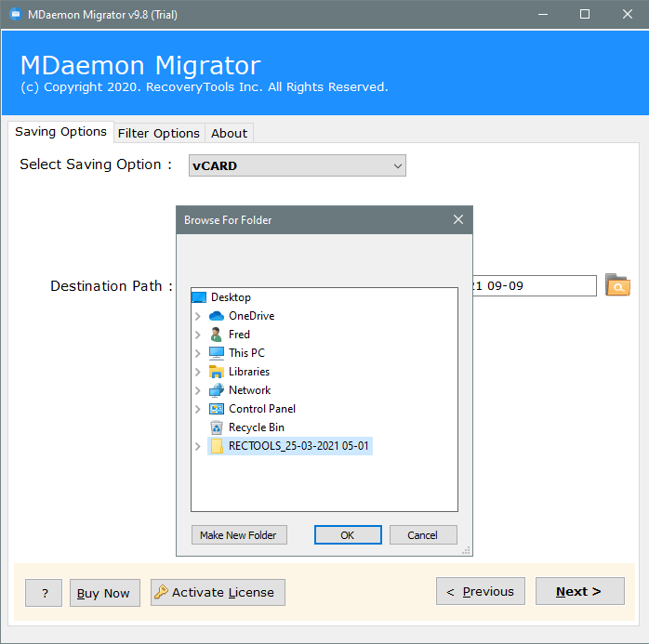The image size is (649, 644).
Task: Click the This PC monitor icon
Action: coord(217,353)
